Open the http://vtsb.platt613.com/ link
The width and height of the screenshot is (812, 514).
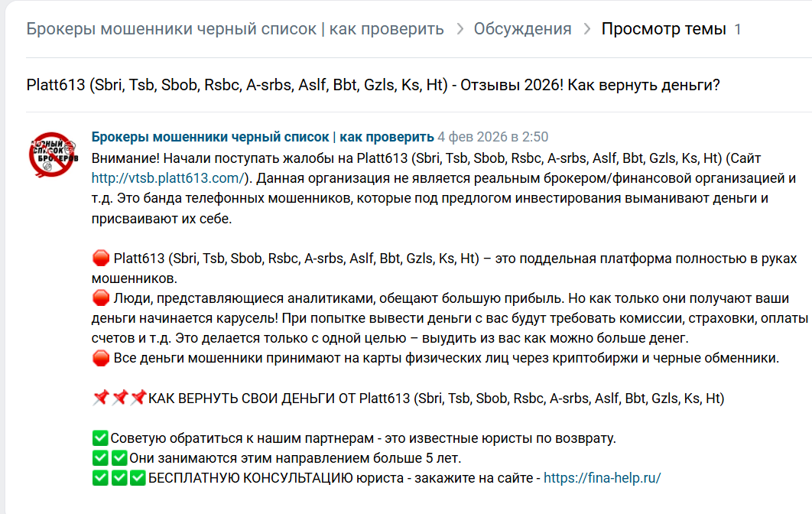(x=167, y=178)
